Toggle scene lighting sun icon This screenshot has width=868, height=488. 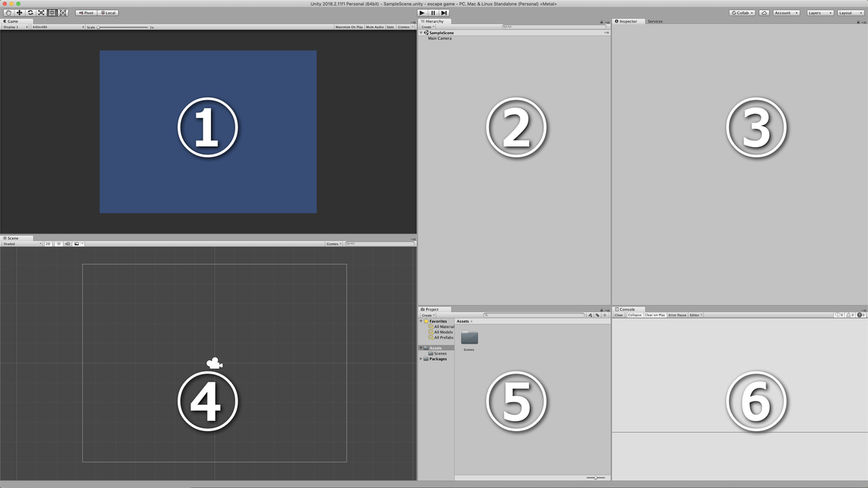[x=58, y=243]
